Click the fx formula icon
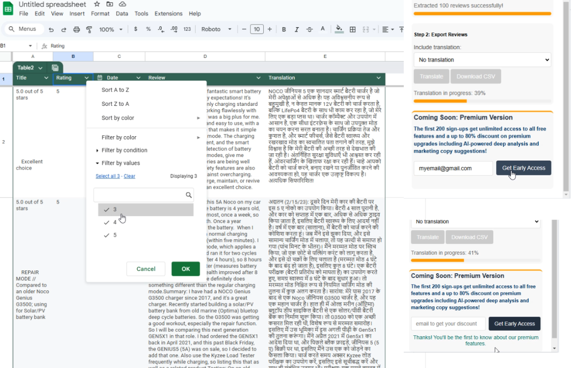This screenshot has height=368, width=588. click(x=45, y=46)
